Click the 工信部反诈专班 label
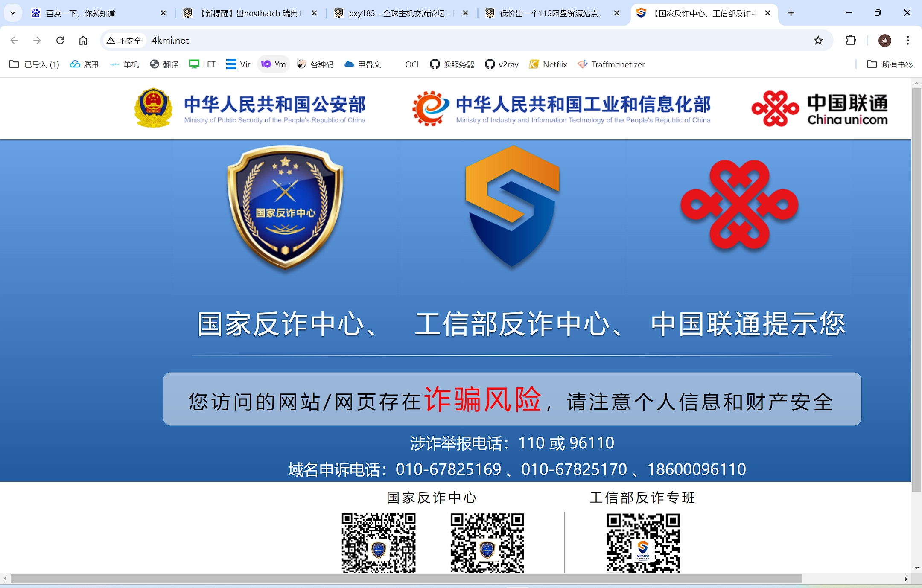 642,498
